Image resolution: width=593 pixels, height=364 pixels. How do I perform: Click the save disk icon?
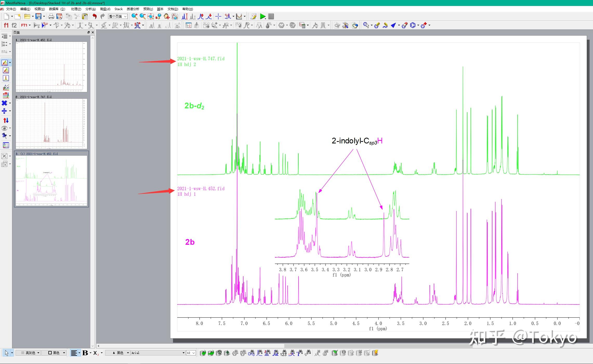(x=38, y=16)
